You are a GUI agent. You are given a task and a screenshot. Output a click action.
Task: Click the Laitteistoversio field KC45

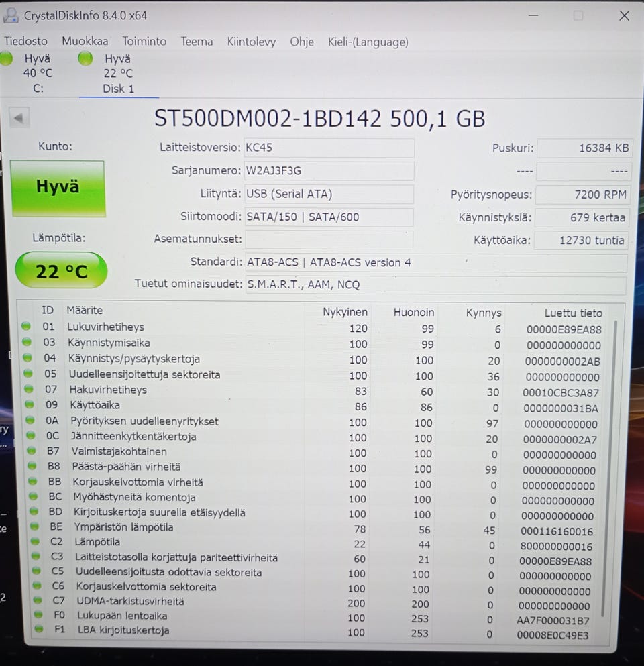[x=329, y=148]
